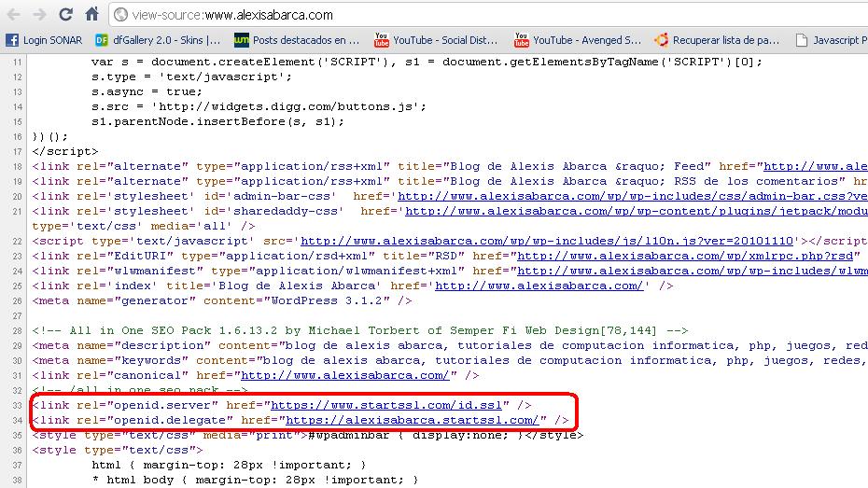Go back using the browser back arrow

[x=14, y=15]
